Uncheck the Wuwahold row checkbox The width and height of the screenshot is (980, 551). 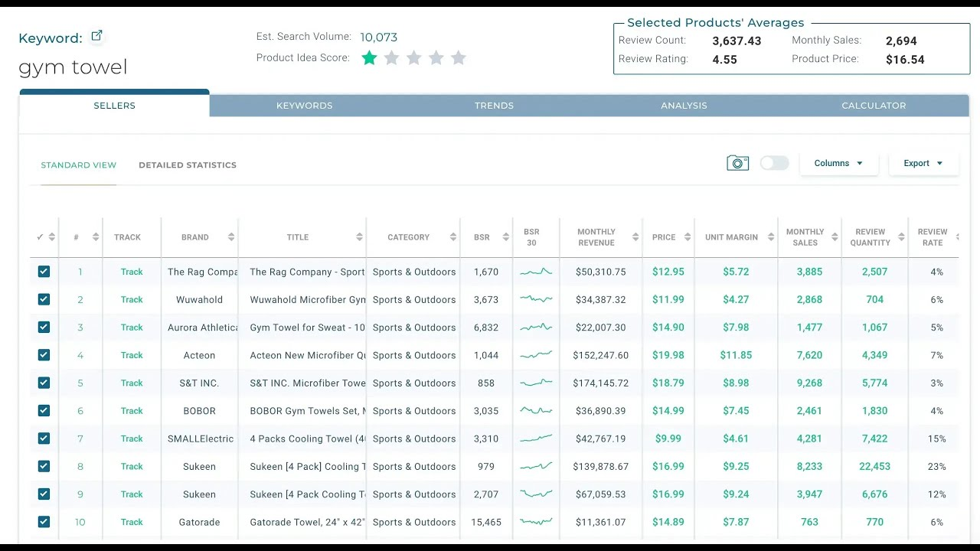[x=44, y=299]
